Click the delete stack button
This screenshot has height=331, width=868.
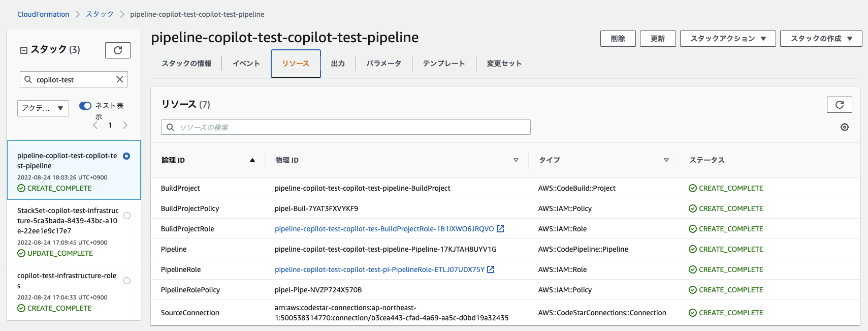[618, 39]
